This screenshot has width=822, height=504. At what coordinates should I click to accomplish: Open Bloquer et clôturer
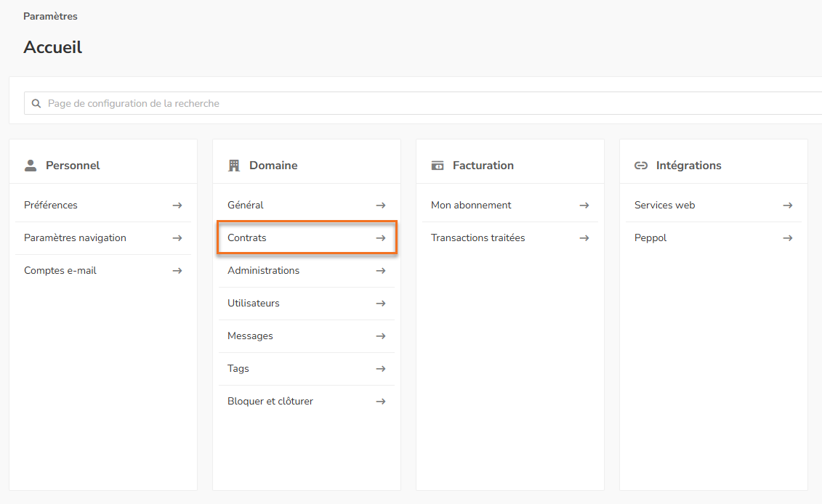[x=270, y=402]
